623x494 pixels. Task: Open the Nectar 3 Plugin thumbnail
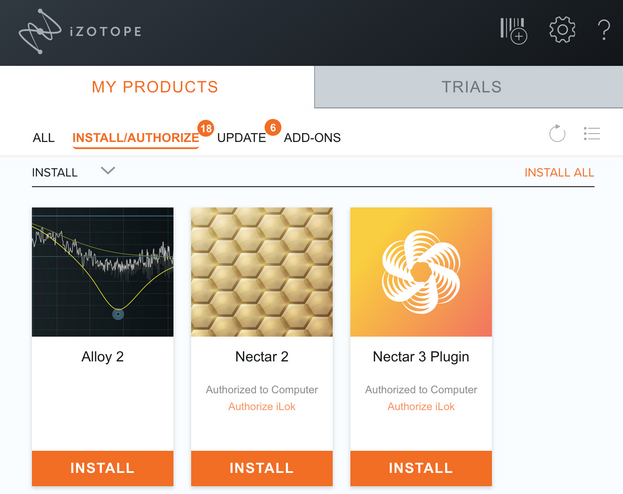coord(421,272)
